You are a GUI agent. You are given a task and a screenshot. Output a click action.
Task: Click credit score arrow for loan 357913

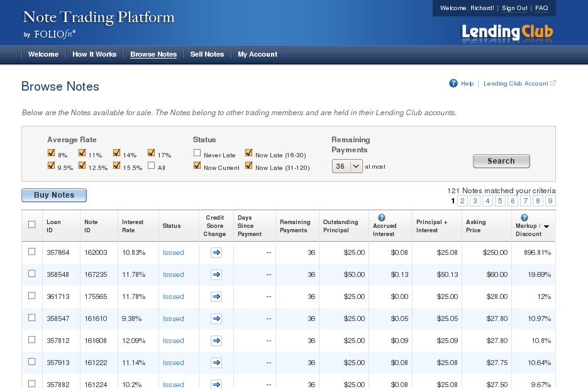point(216,363)
